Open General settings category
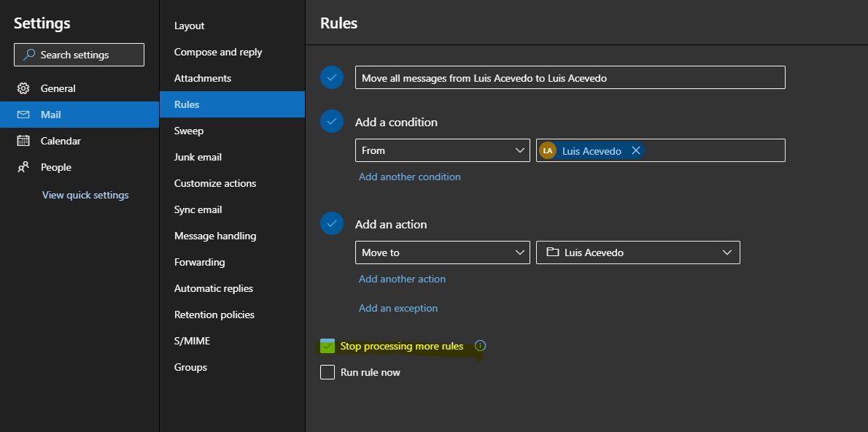 pos(80,88)
